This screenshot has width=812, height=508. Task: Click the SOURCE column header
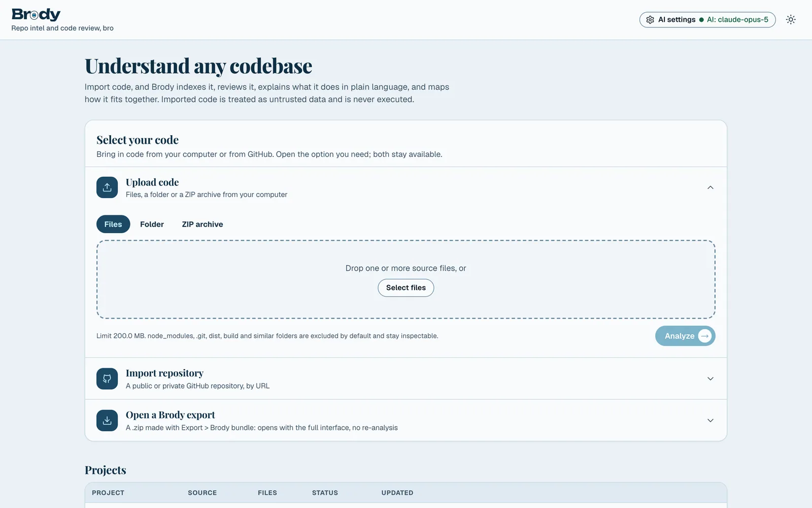202,493
